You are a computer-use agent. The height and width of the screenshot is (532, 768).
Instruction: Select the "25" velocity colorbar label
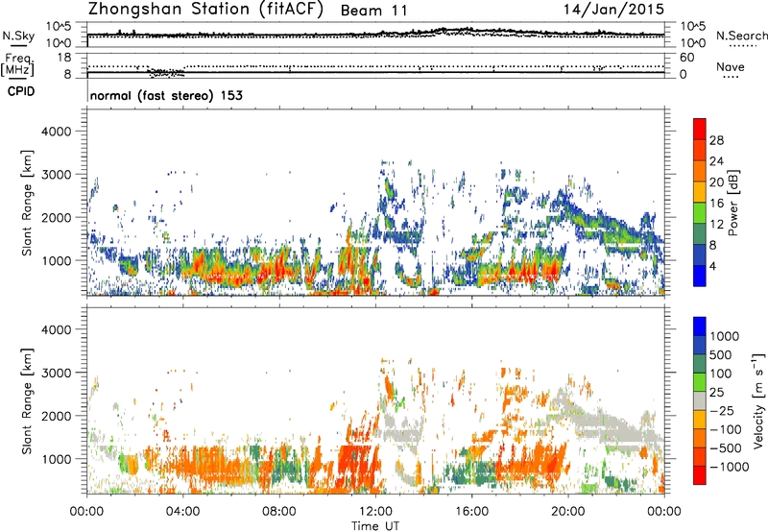pos(716,393)
